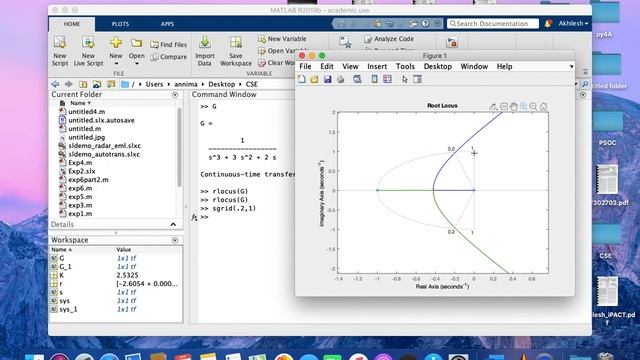Open the Figure window's View menu
This screenshot has height=360, width=640.
point(350,67)
